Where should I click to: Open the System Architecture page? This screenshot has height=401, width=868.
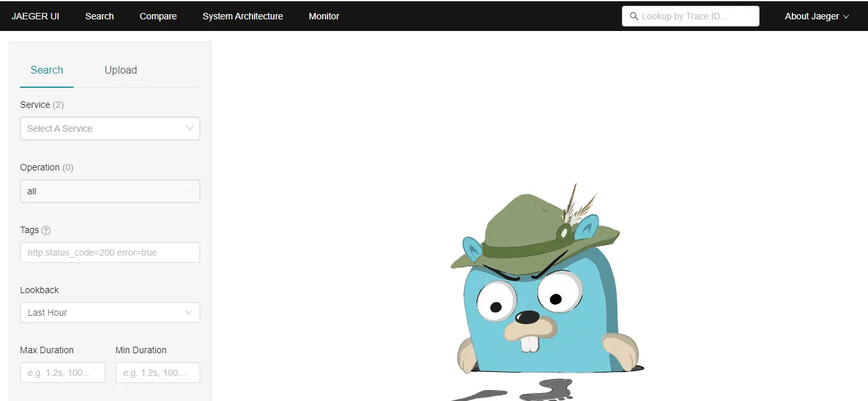click(243, 16)
